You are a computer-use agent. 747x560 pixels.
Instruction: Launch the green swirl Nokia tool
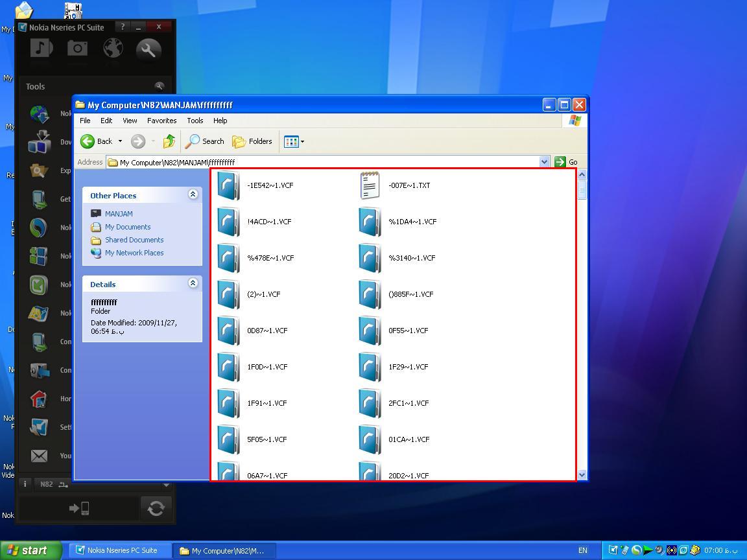coord(39,227)
